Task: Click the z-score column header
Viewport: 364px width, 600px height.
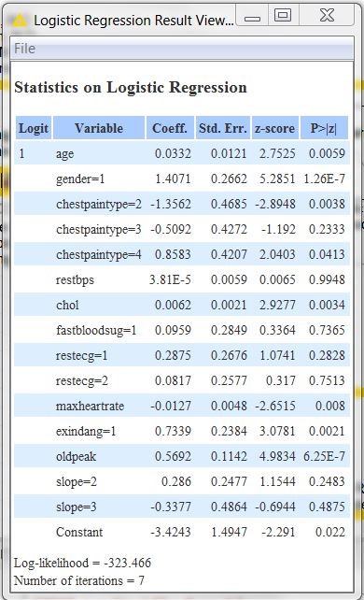Action: (x=274, y=128)
